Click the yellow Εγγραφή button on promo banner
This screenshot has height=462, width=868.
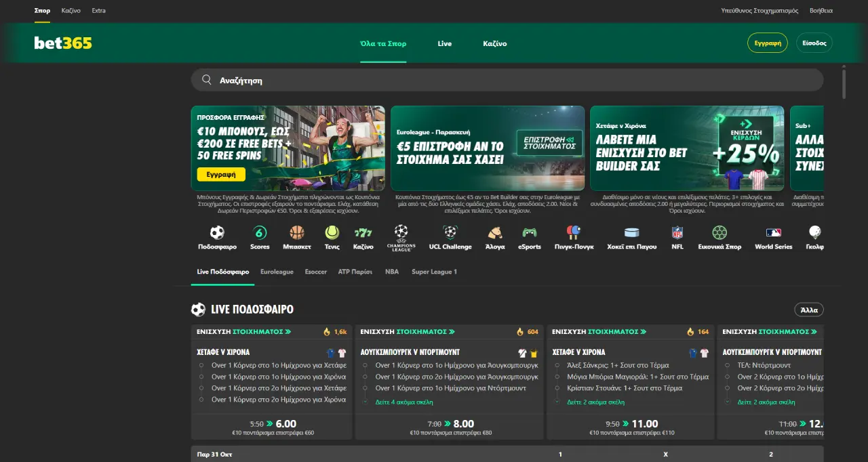click(221, 174)
